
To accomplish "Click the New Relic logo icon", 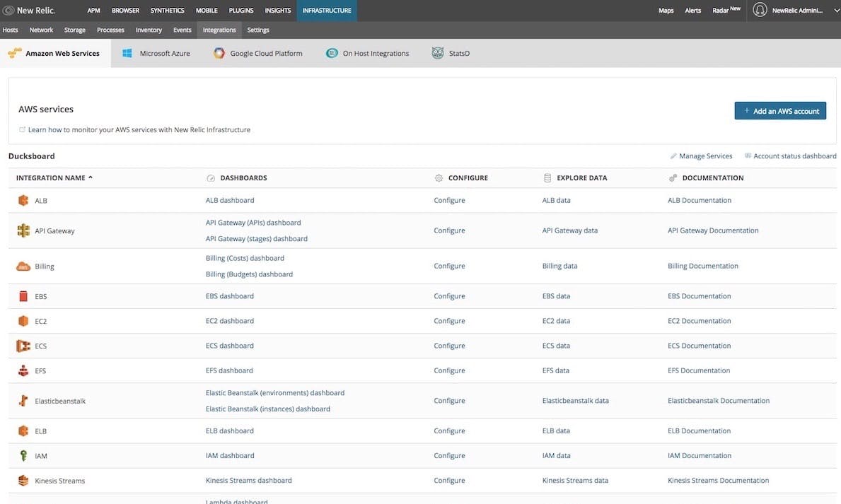I will click(x=8, y=10).
